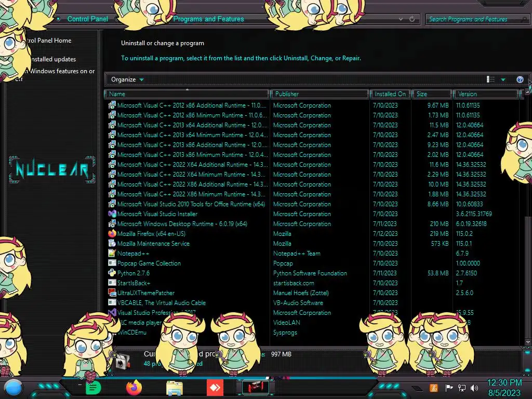
Task: Select Microsoft Visual C++ 2022 X64 Additional Runtime
Action: 192,164
